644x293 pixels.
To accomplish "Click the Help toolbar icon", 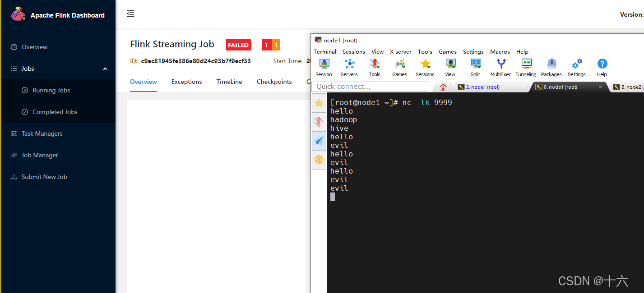I will click(x=602, y=68).
